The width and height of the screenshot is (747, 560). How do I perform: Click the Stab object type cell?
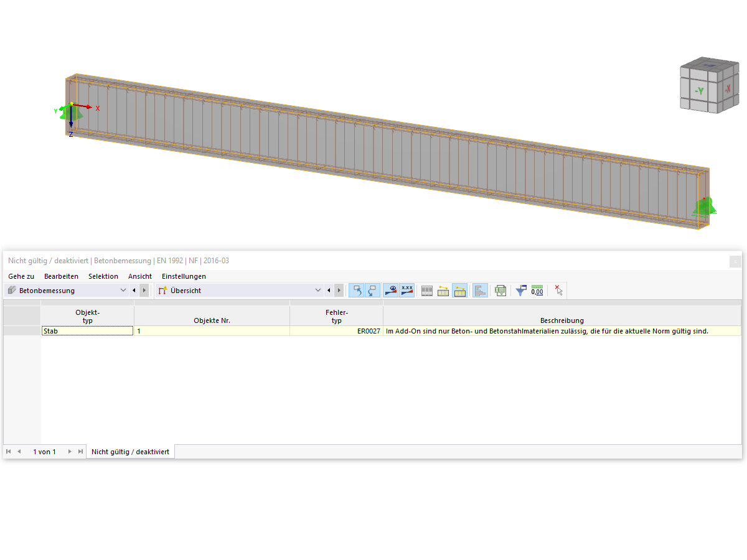tap(87, 331)
